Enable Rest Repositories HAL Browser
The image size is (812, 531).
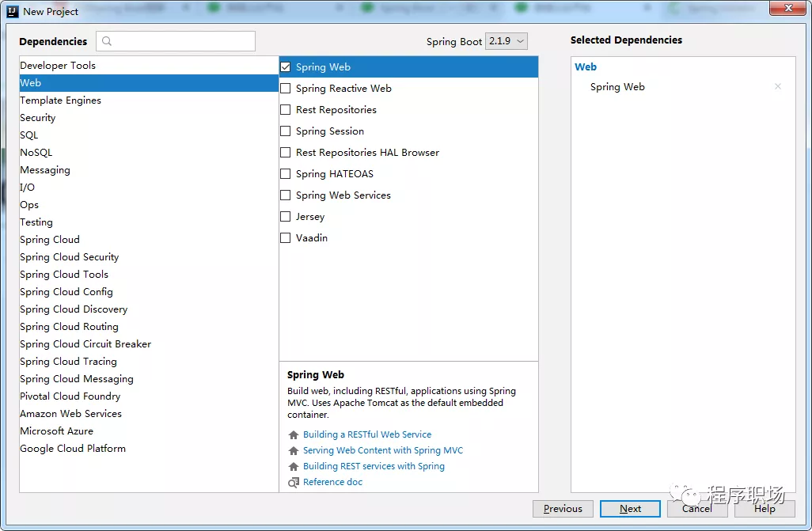coord(286,152)
